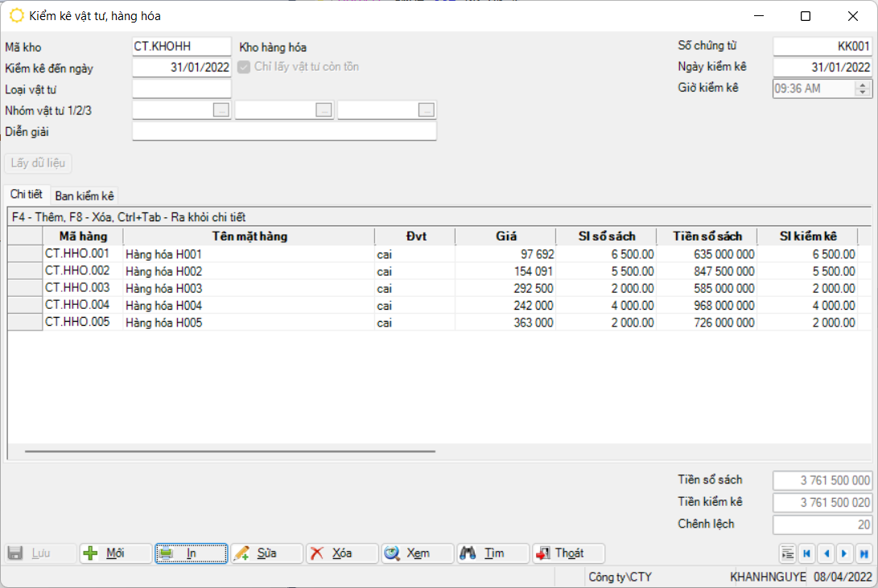This screenshot has height=588, width=878.
Task: Open second Nhóm vật tư lookup button
Action: tap(324, 111)
